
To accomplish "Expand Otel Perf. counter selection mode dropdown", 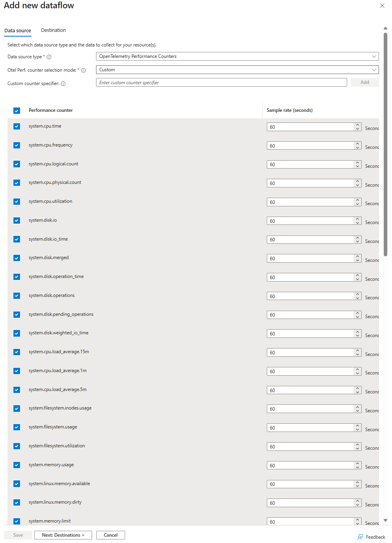I will pyautogui.click(x=237, y=70).
